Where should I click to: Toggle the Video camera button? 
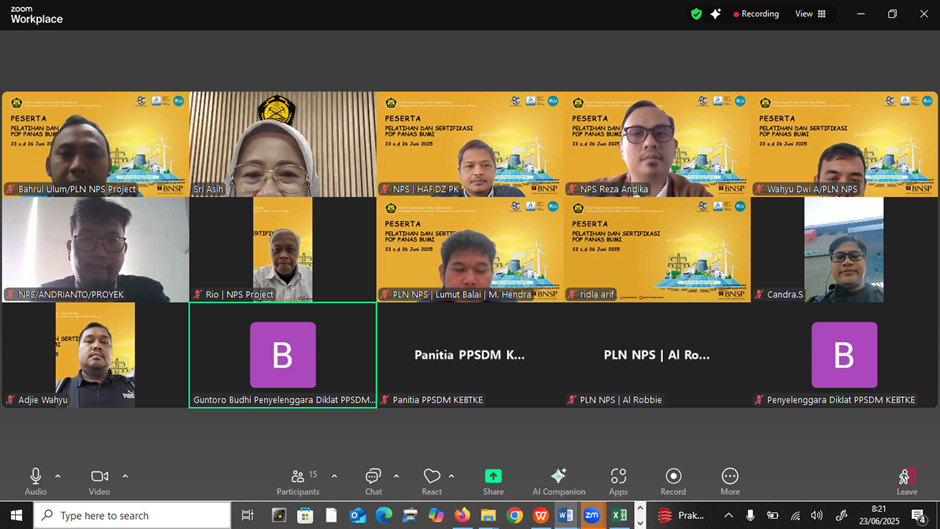[x=100, y=482]
